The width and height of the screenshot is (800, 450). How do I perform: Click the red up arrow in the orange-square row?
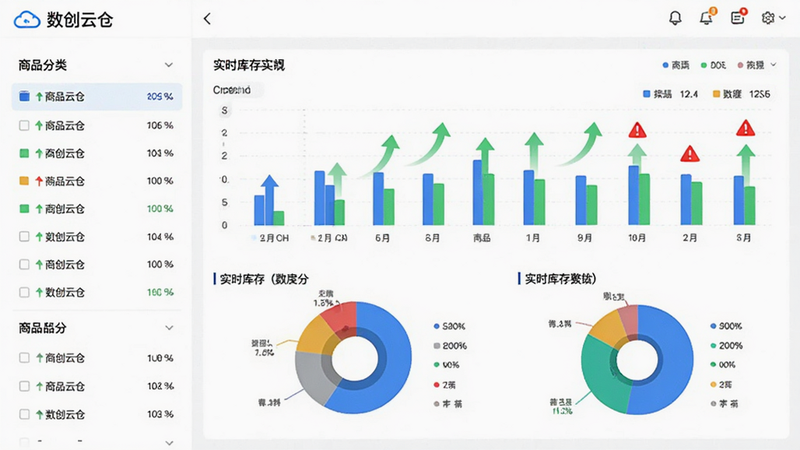39,181
